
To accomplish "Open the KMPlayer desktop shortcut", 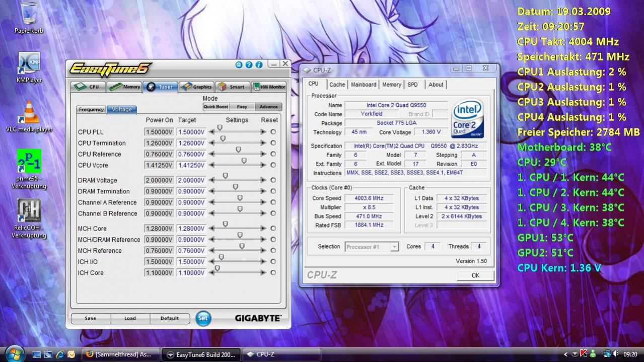I will click(29, 62).
